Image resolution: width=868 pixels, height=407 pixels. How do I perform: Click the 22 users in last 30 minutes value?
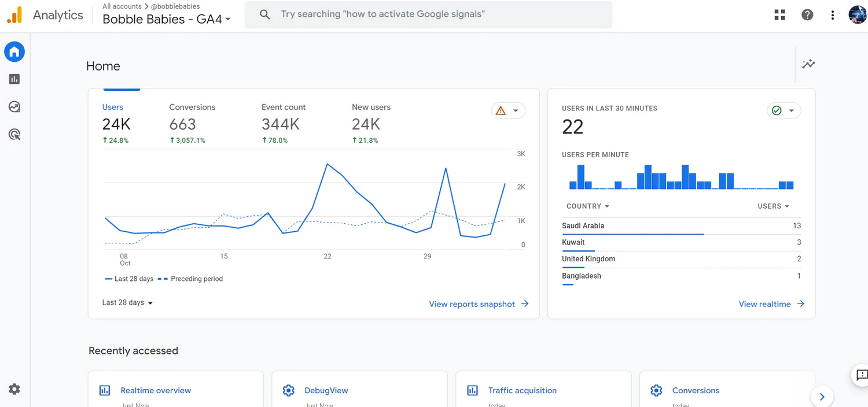click(573, 127)
